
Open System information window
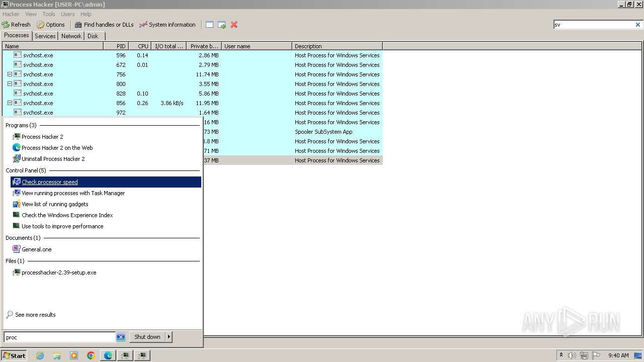tap(168, 25)
